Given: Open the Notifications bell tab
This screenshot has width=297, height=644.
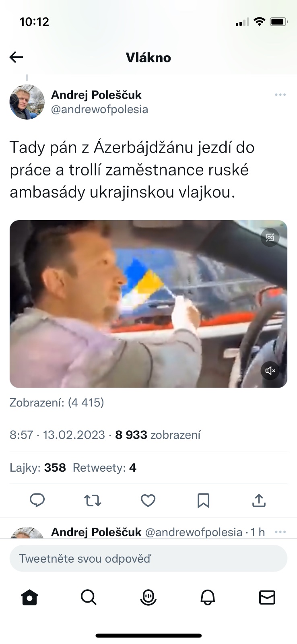Looking at the screenshot, I should (208, 597).
